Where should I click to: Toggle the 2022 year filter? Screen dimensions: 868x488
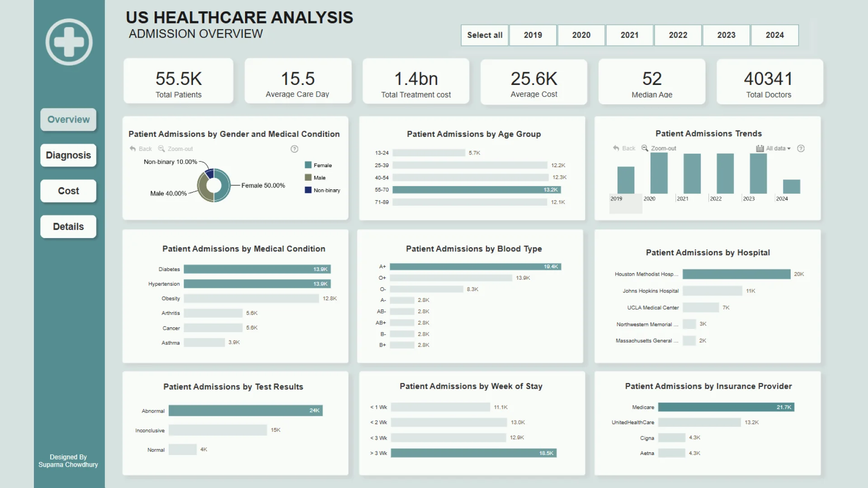[x=678, y=35]
